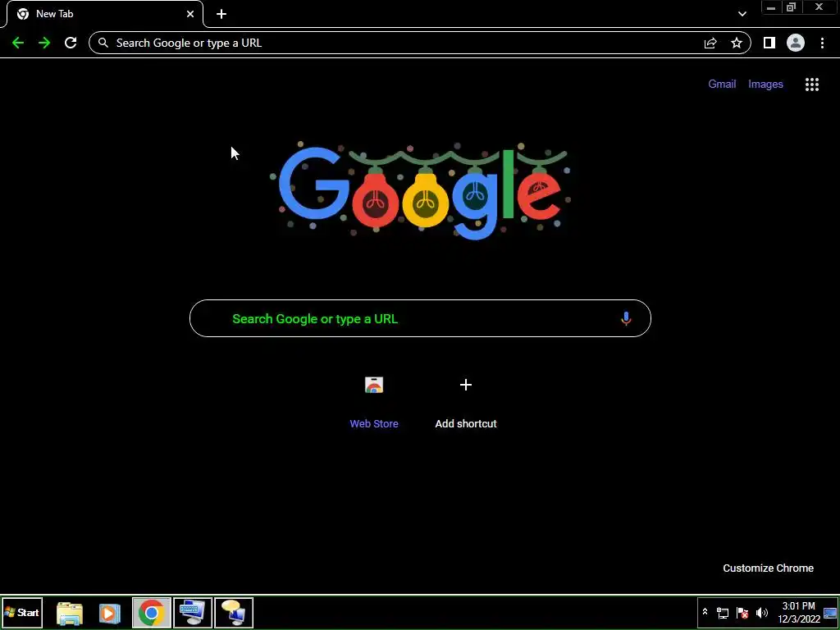
Task: Show hidden system tray icons
Action: (705, 612)
